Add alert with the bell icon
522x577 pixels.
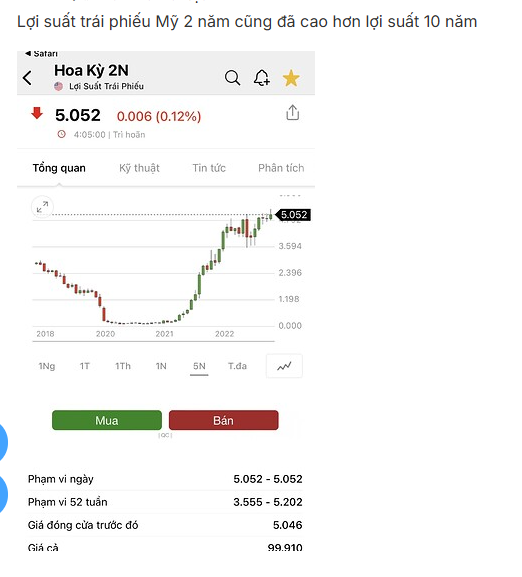(262, 78)
